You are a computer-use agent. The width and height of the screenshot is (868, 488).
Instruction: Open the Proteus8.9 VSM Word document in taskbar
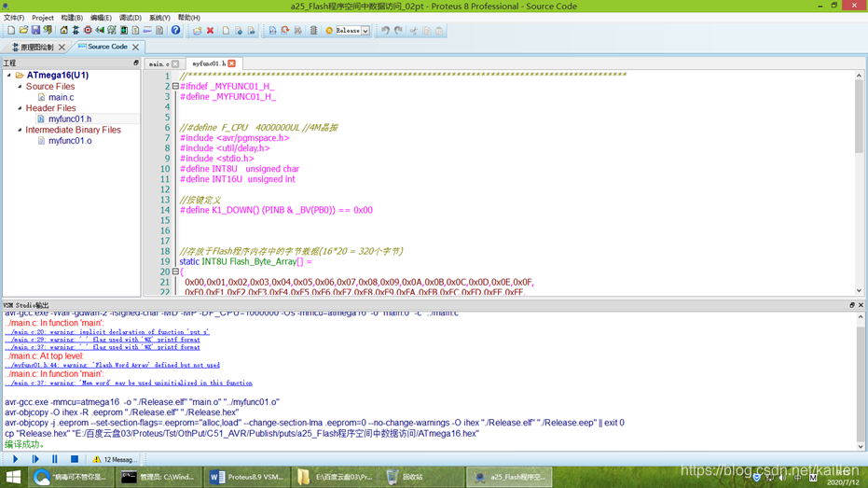pos(246,477)
